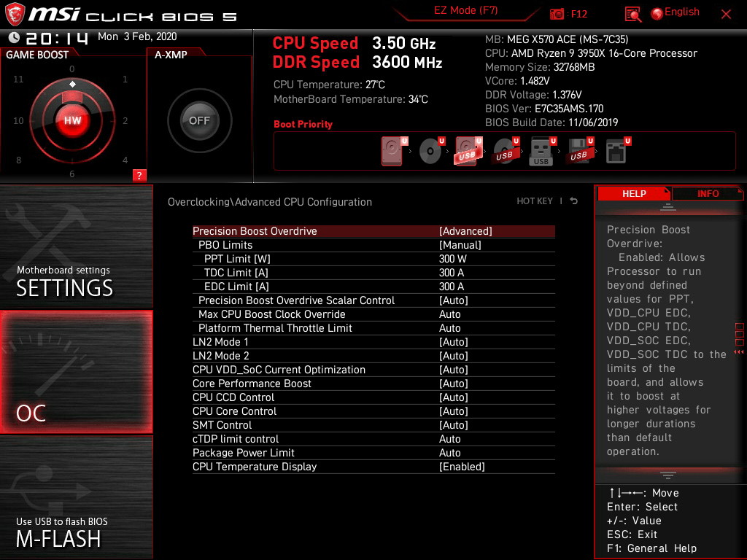
Task: Click the BIOS Ver E7C35AMS.170 text
Action: coord(544,109)
